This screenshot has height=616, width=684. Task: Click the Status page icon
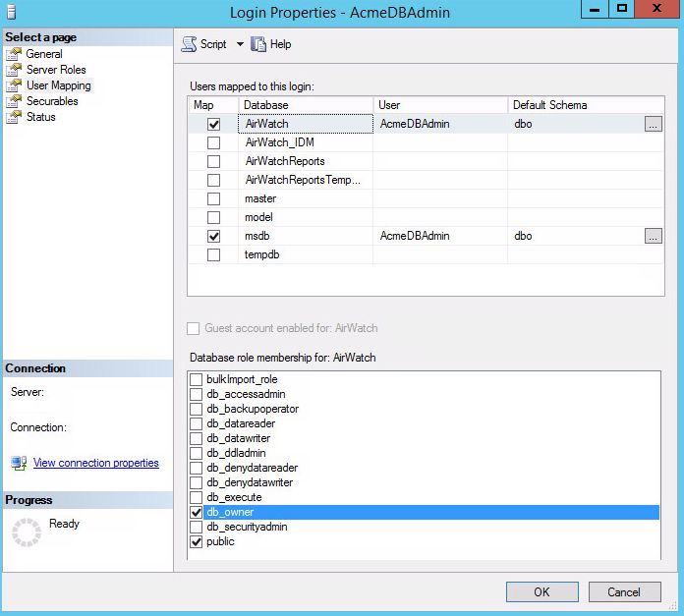[14, 116]
